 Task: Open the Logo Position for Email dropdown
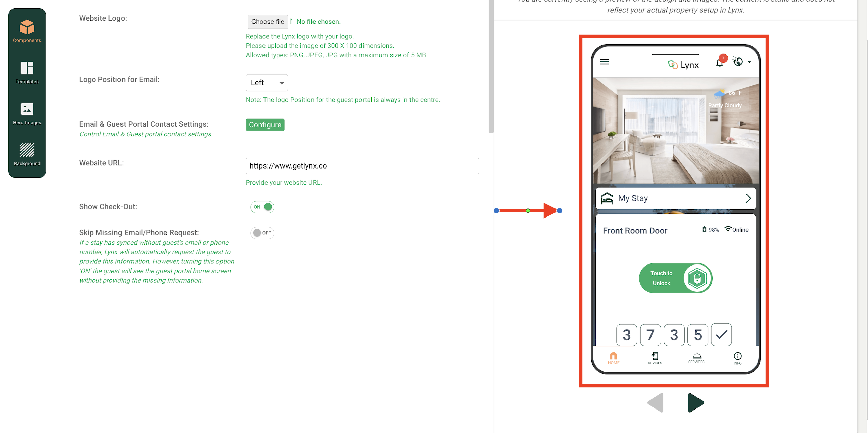pos(267,83)
